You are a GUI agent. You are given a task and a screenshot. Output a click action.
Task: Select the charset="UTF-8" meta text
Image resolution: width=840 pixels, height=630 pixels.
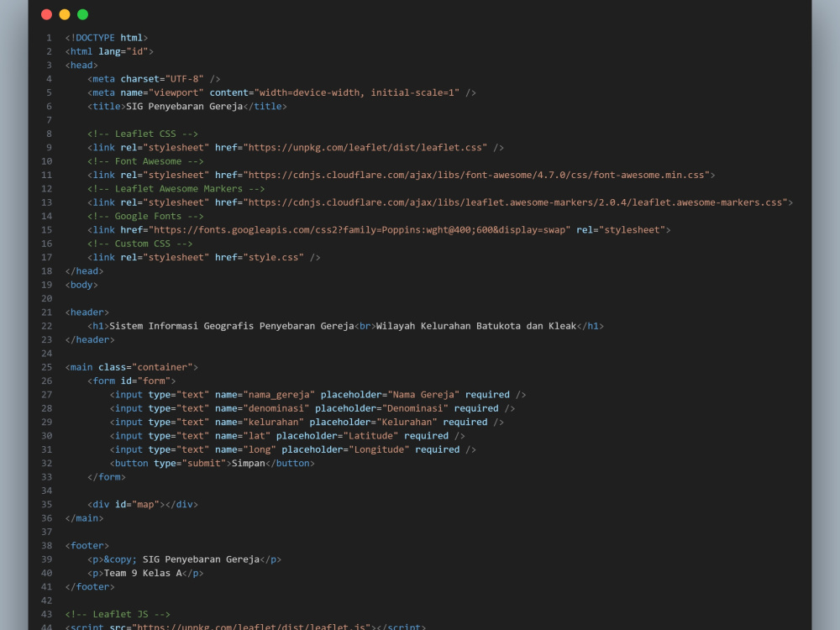tap(162, 79)
